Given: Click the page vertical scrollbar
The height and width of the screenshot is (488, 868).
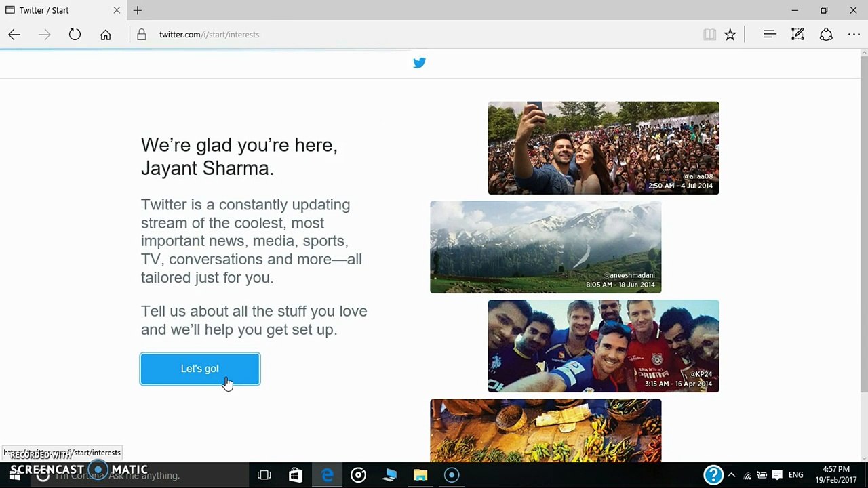Looking at the screenshot, I should pyautogui.click(x=863, y=224).
